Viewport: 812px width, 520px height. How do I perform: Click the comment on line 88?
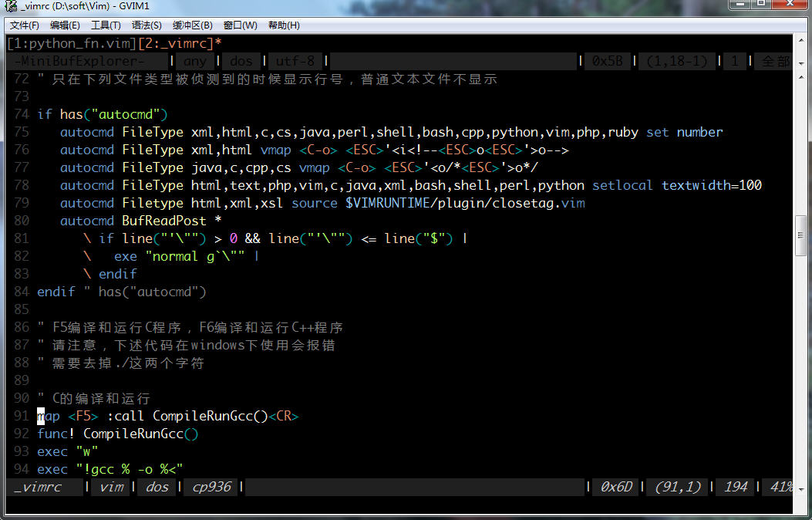click(x=120, y=363)
